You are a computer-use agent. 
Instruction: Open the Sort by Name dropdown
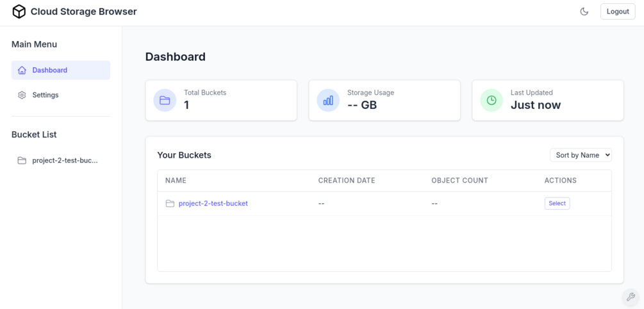coord(581,155)
